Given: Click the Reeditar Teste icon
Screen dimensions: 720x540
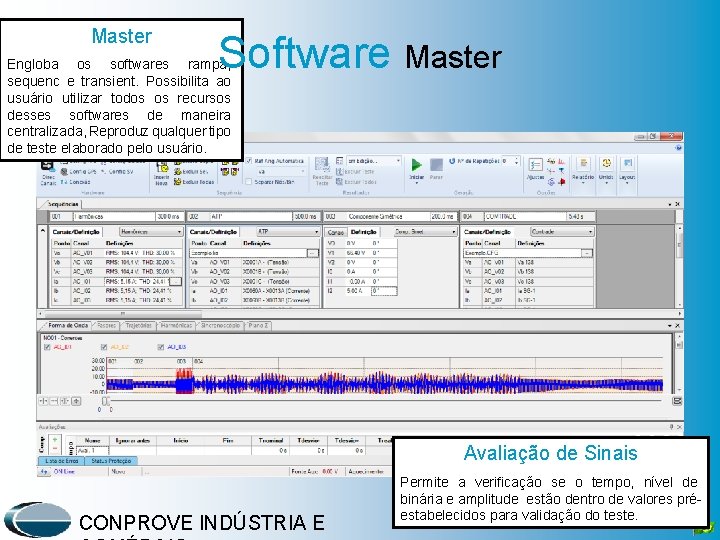Looking at the screenshot, I should (x=321, y=165).
